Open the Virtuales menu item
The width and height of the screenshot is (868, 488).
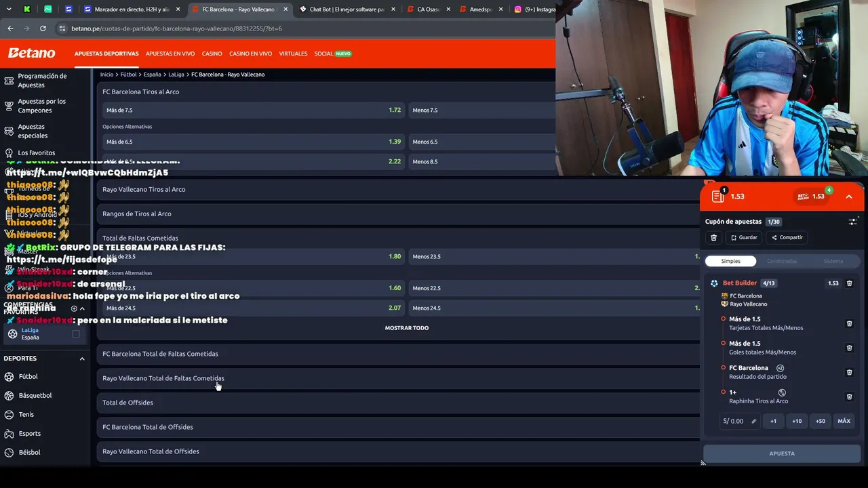pos(293,54)
